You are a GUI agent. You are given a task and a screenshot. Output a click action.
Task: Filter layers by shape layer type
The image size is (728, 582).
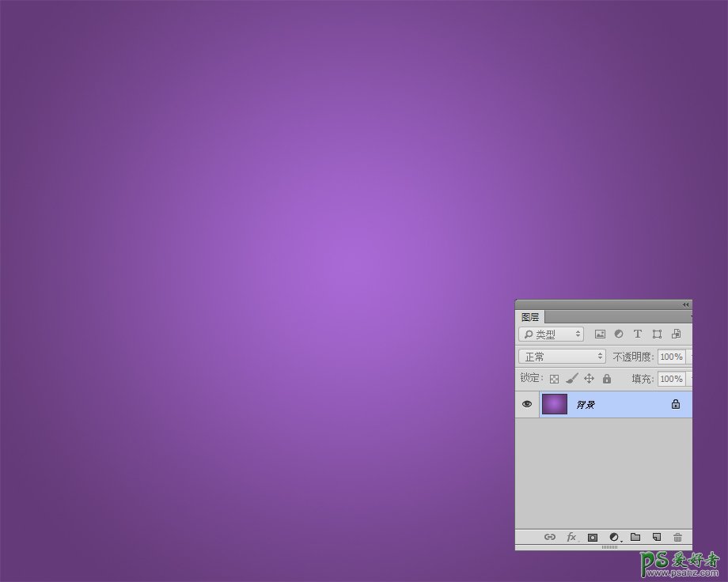(657, 334)
